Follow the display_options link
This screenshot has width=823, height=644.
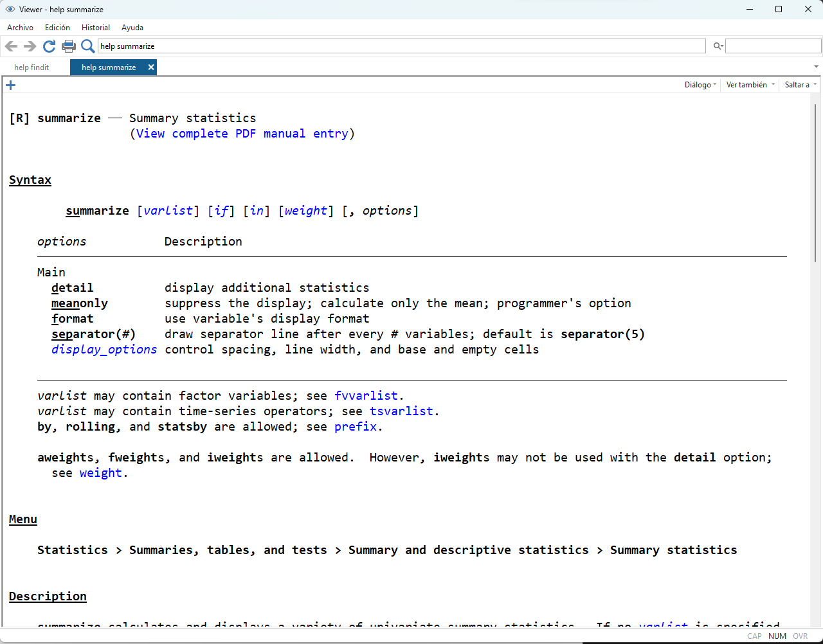(104, 350)
